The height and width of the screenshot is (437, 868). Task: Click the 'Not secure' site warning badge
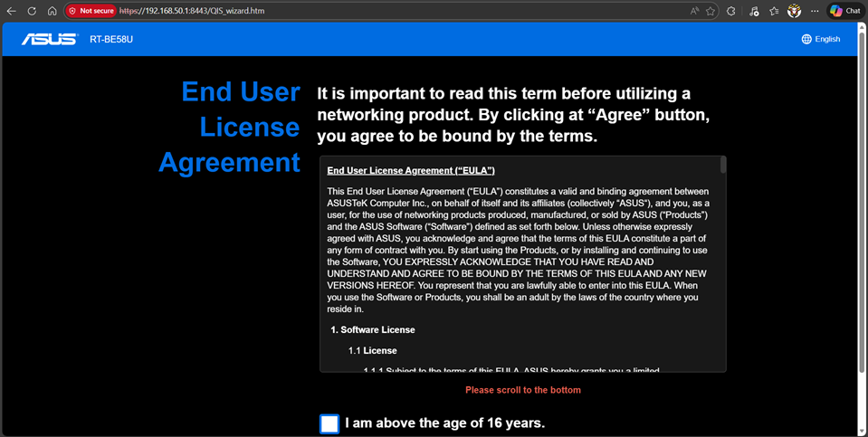pos(91,11)
